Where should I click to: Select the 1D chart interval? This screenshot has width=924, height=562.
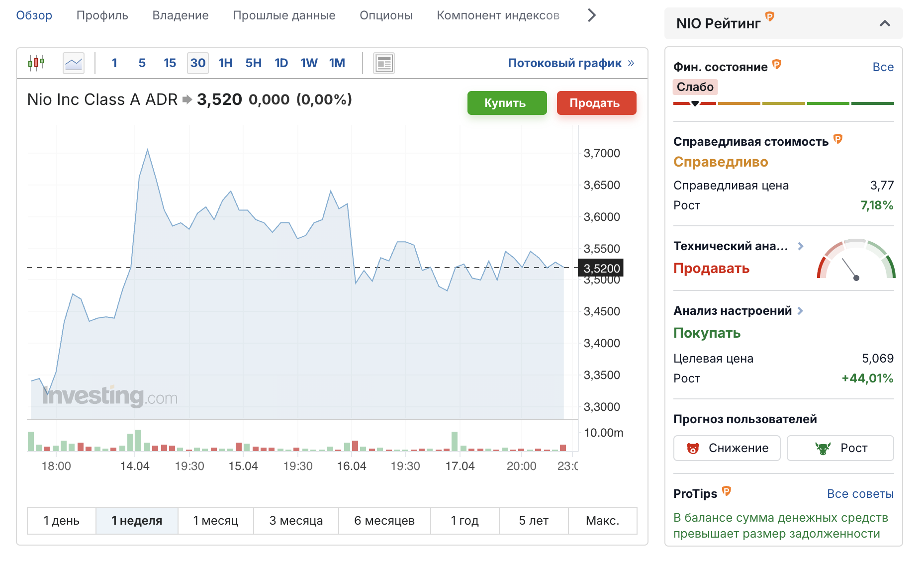click(x=281, y=63)
